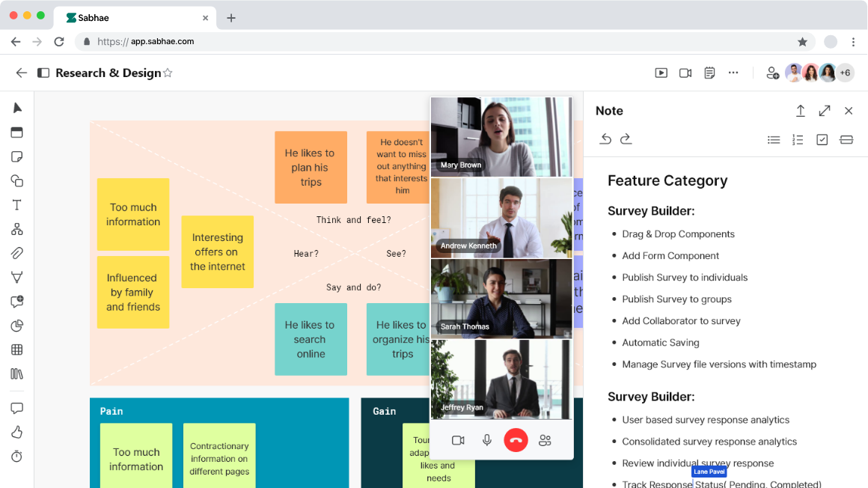Viewport: 868px width, 488px height.
Task: Select Andrew Kenneth's video tile
Action: 501,218
